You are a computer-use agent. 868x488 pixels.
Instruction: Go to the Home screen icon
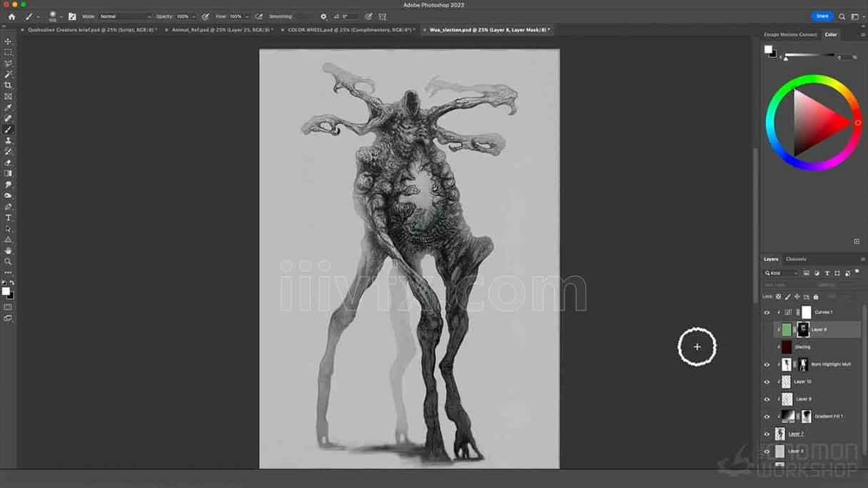[11, 16]
